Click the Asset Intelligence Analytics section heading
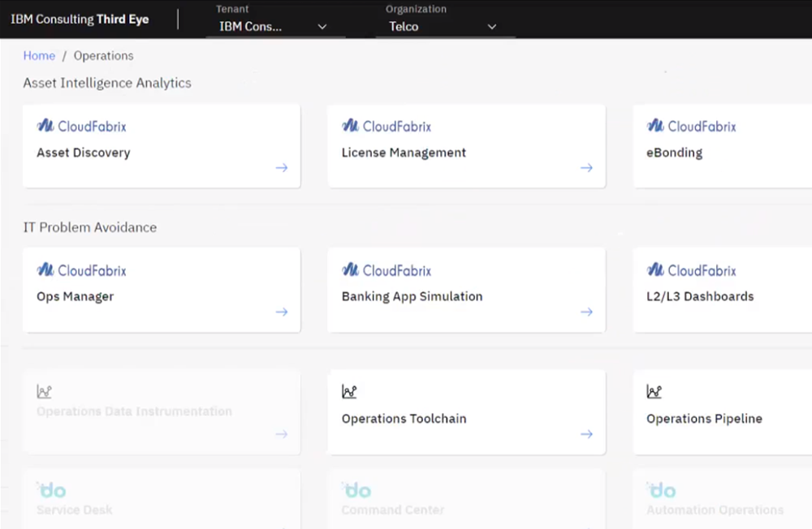The height and width of the screenshot is (529, 812). coord(107,83)
